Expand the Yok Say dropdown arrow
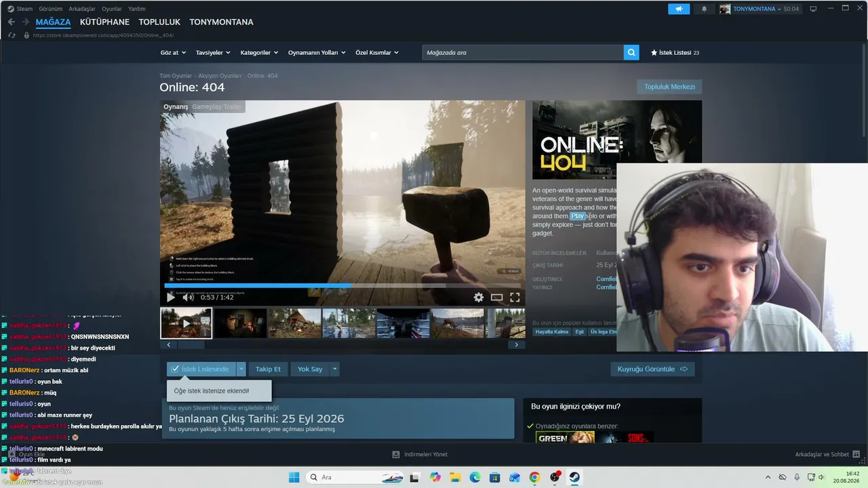The image size is (868, 488). point(334,369)
